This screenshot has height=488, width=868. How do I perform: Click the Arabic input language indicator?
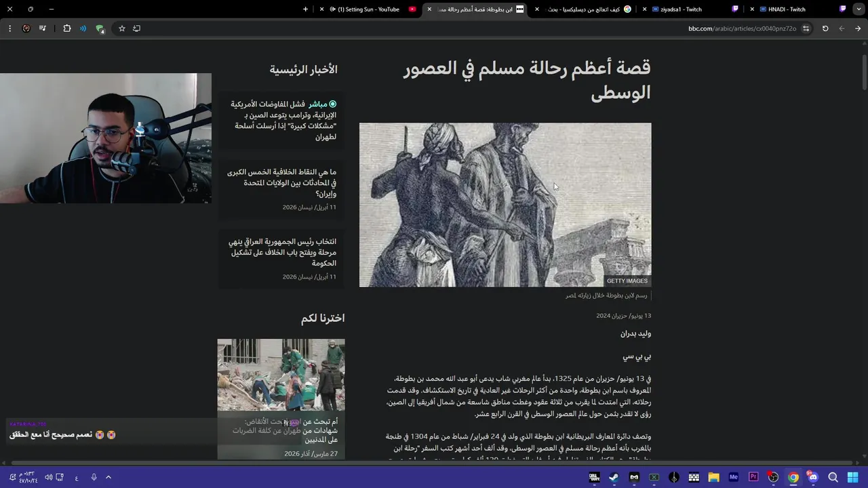tap(77, 478)
